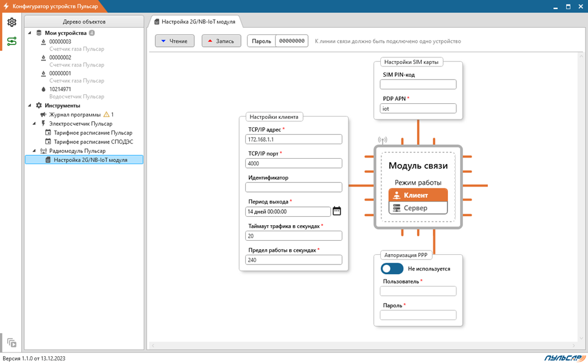
Task: Click the TCP/IP адрес field
Action: coord(293,139)
